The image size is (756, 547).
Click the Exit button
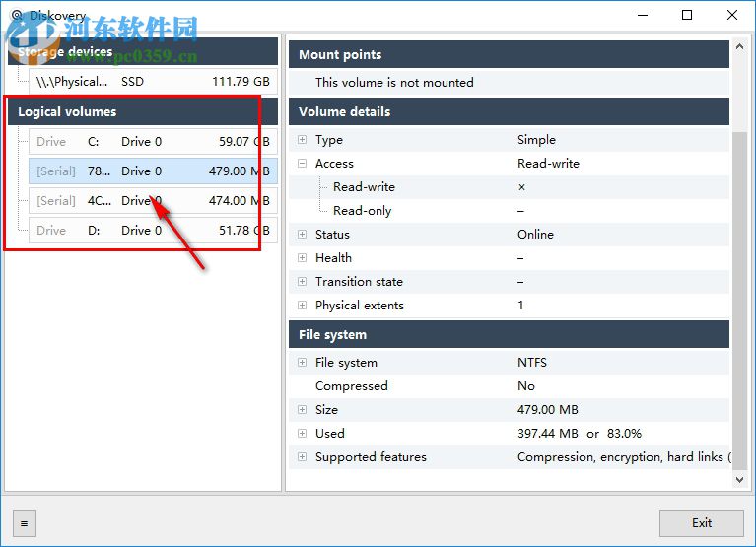(702, 523)
